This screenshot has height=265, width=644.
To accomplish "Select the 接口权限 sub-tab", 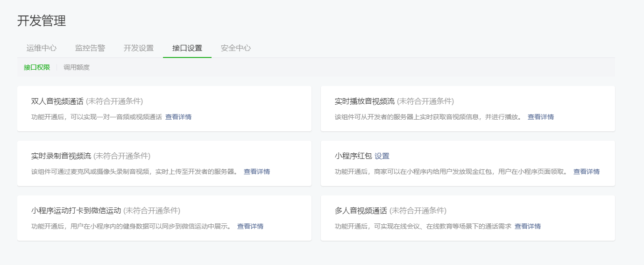I will click(37, 67).
